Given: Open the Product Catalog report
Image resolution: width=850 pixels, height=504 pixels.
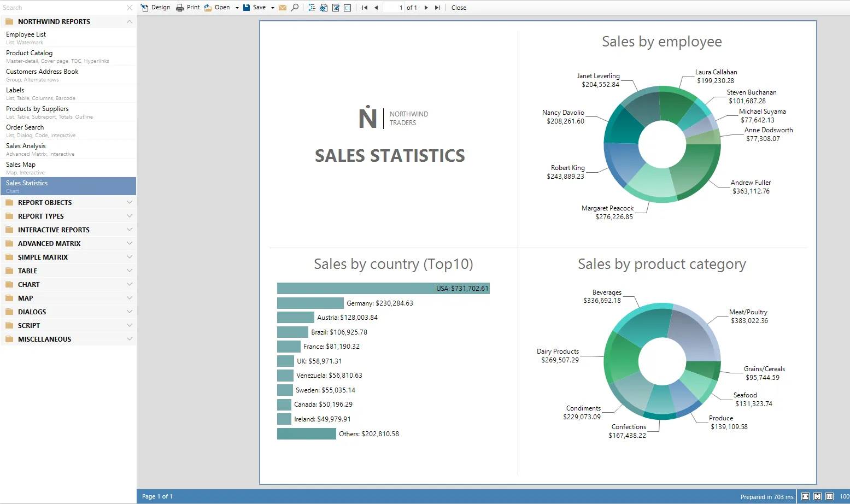Looking at the screenshot, I should click(x=68, y=56).
